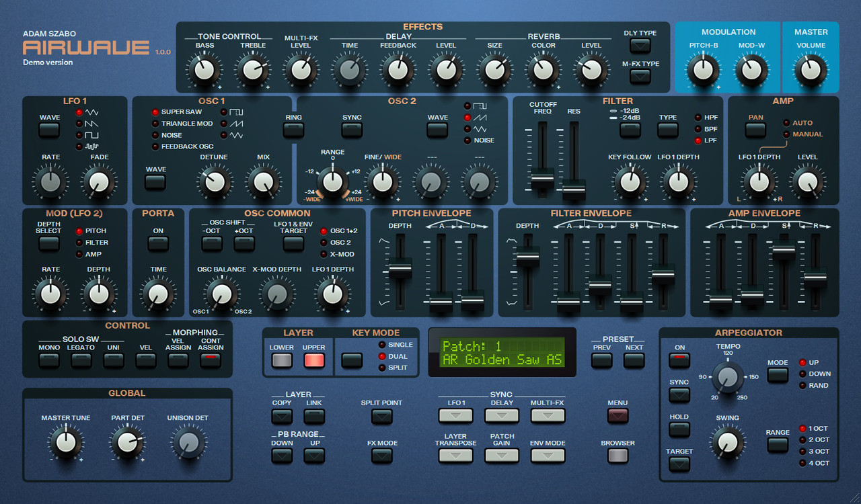Click the arpeggiator TEMPO knob
This screenshot has width=861, height=504.
pos(728,377)
